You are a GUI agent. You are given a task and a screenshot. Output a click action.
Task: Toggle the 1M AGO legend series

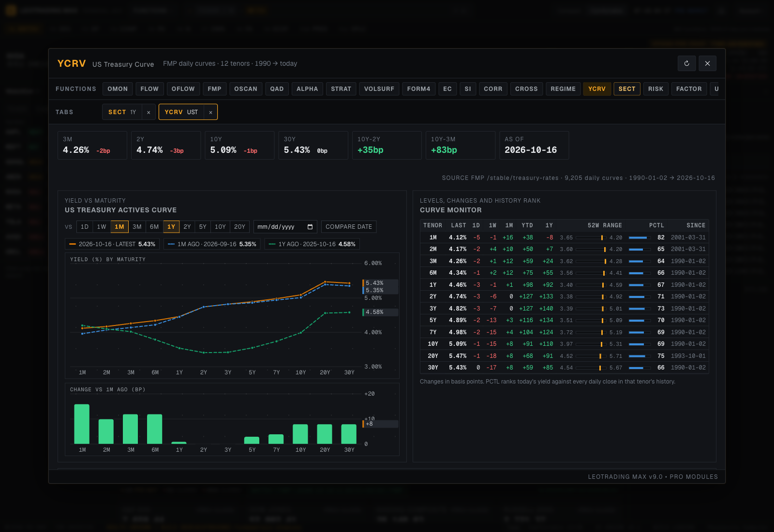coord(212,244)
